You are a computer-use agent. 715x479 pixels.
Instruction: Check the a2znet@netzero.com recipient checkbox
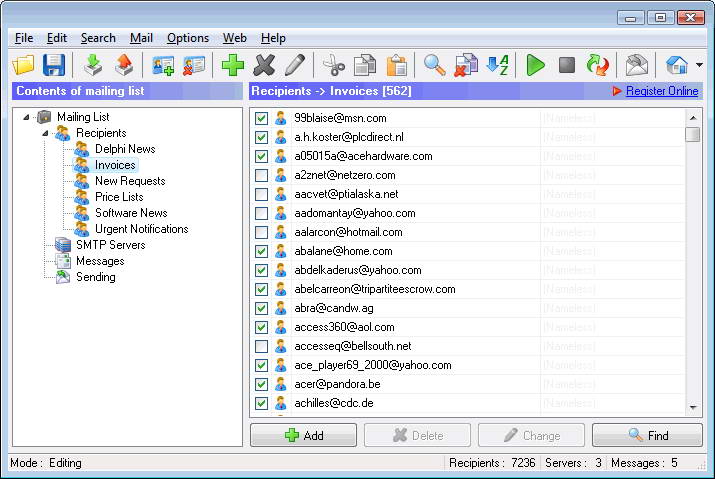261,175
